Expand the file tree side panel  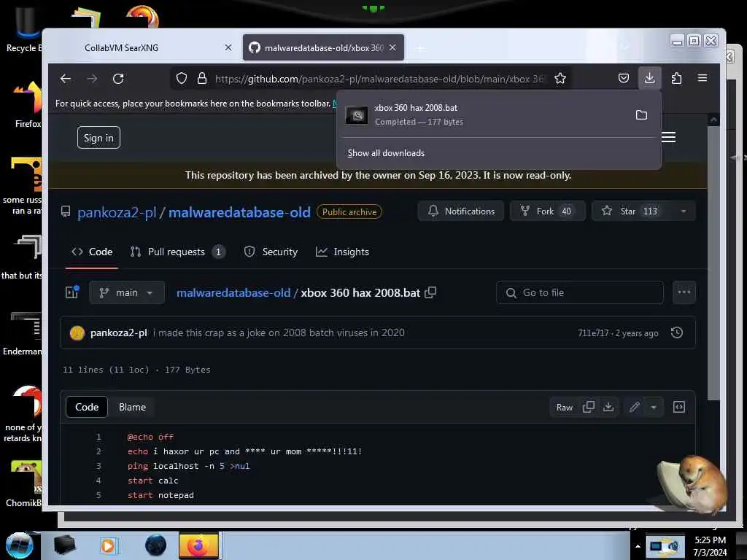(72, 292)
